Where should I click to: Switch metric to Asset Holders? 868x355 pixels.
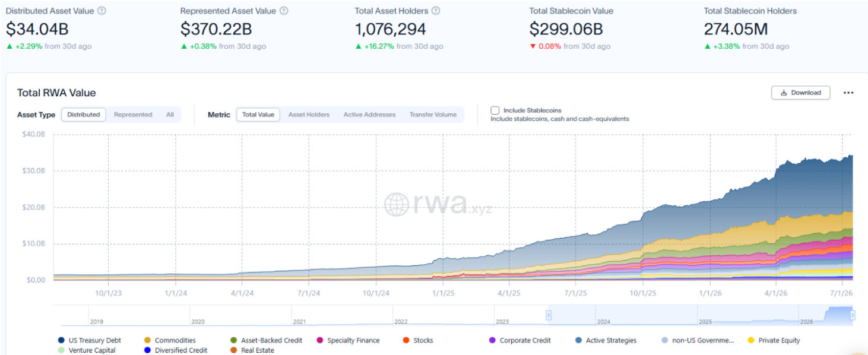point(309,115)
